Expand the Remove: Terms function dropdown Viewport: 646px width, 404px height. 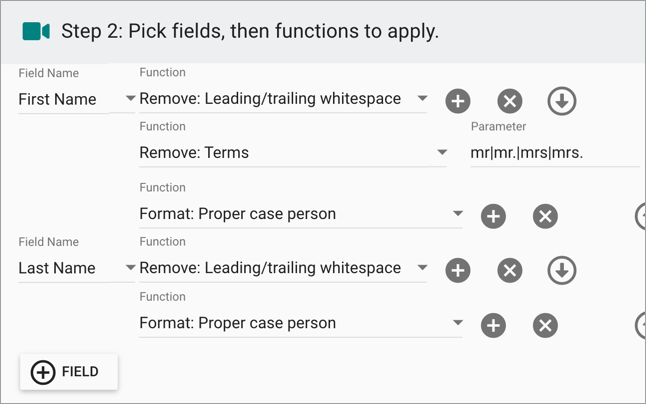(293, 153)
